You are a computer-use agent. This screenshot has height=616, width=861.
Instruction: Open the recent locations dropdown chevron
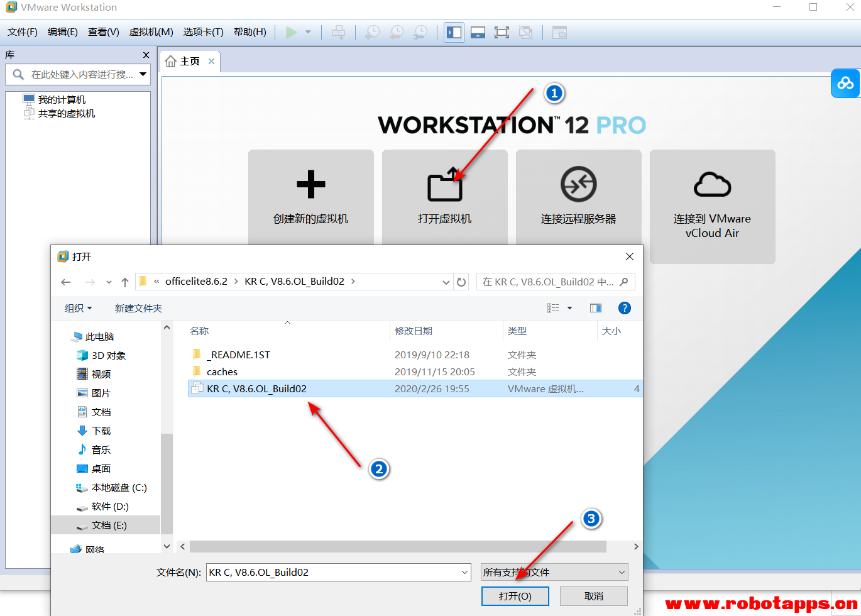pos(109,282)
